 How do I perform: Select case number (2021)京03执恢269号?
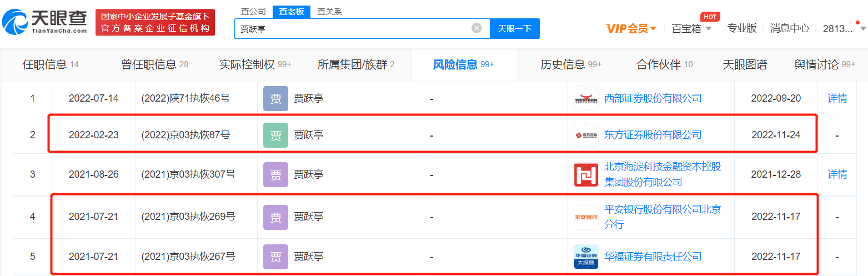pyautogui.click(x=188, y=217)
